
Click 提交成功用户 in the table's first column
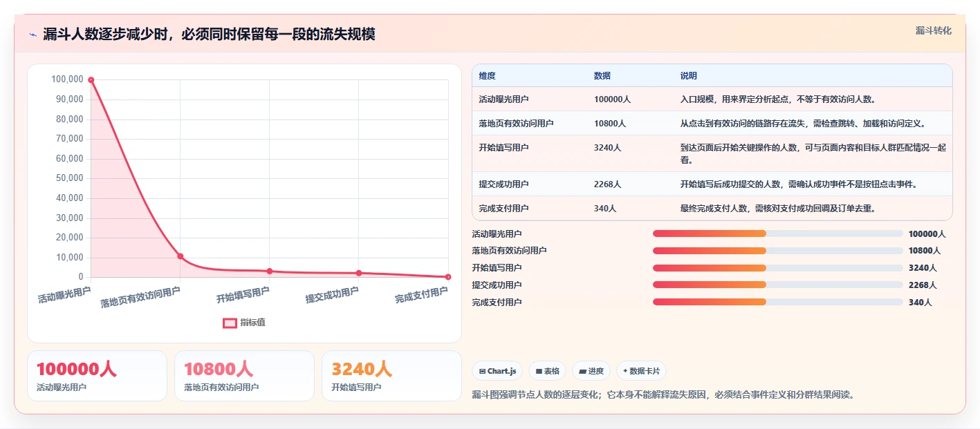click(x=503, y=184)
